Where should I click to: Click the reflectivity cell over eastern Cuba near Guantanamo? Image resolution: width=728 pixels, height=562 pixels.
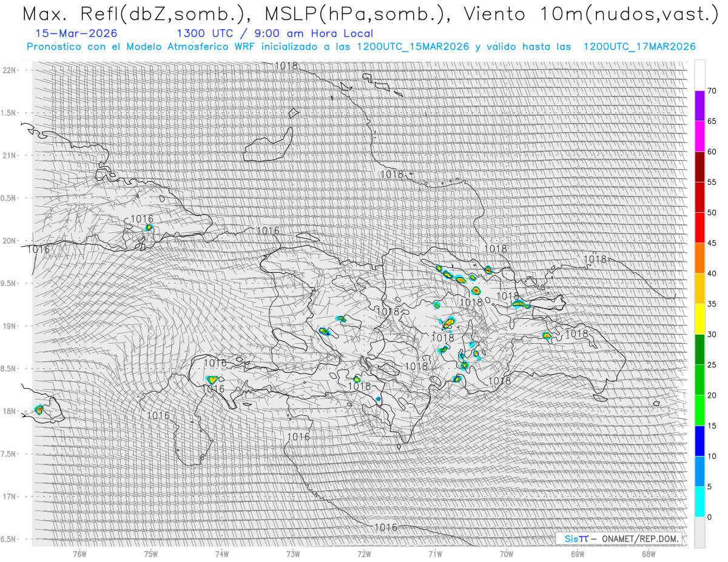(149, 228)
